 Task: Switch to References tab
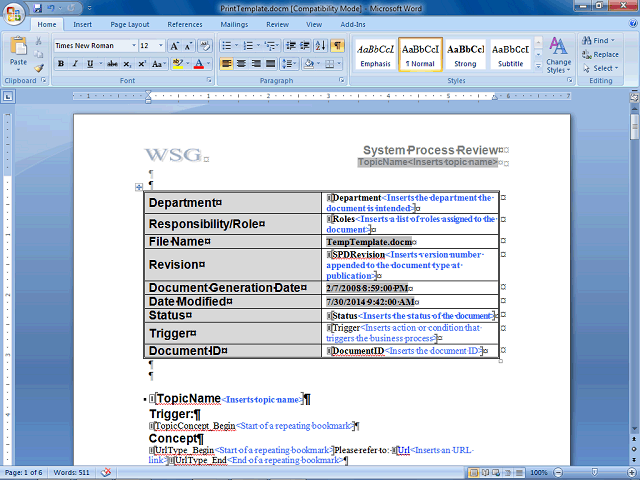[185, 24]
